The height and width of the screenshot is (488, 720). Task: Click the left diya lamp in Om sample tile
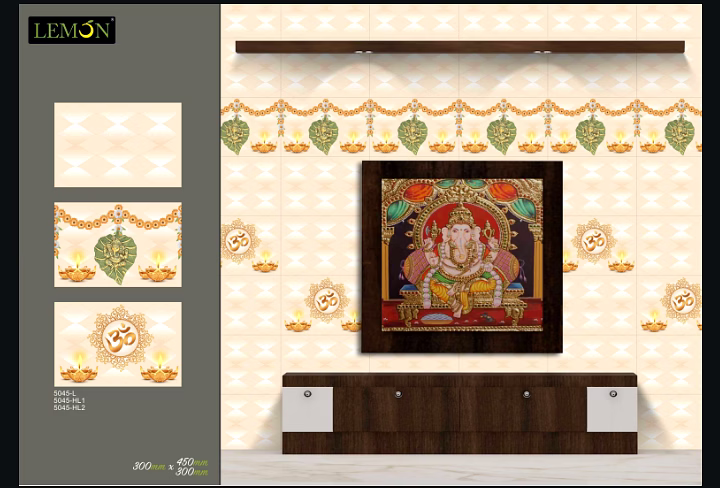point(79,369)
